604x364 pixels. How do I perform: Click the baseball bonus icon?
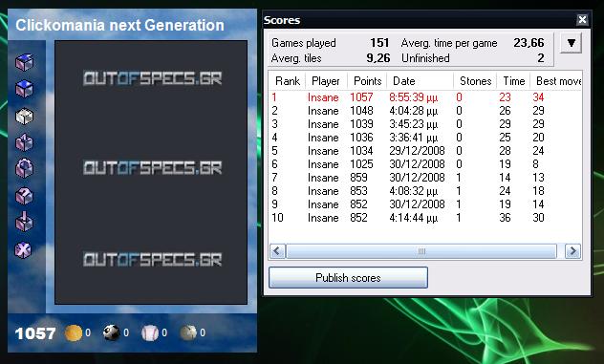(150, 332)
